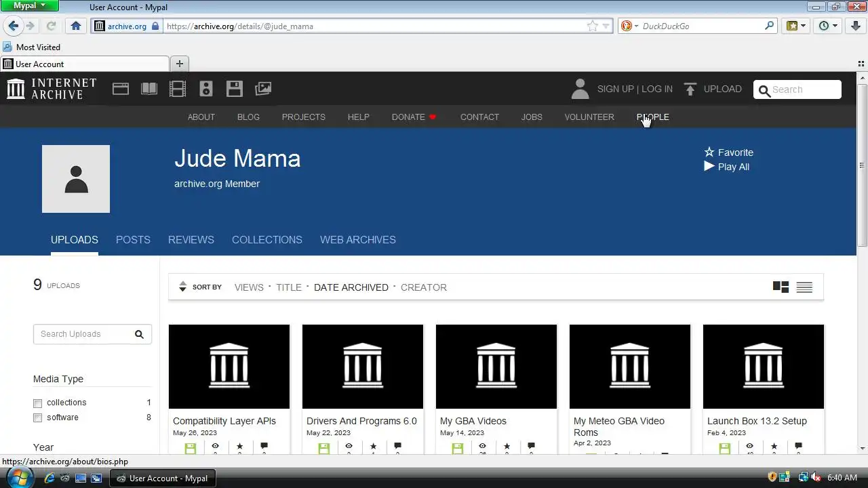Switch to the REVIEWS tab
The height and width of the screenshot is (488, 868).
click(191, 240)
